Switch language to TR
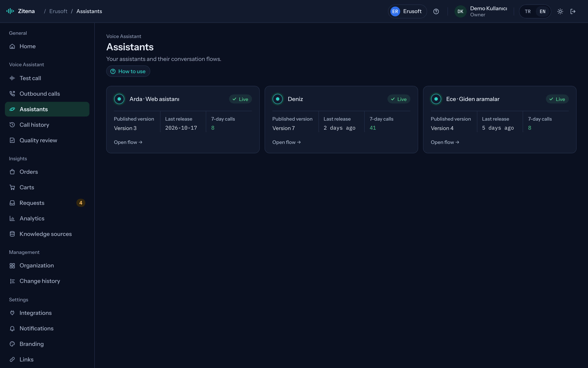This screenshot has width=588, height=368. [x=528, y=11]
